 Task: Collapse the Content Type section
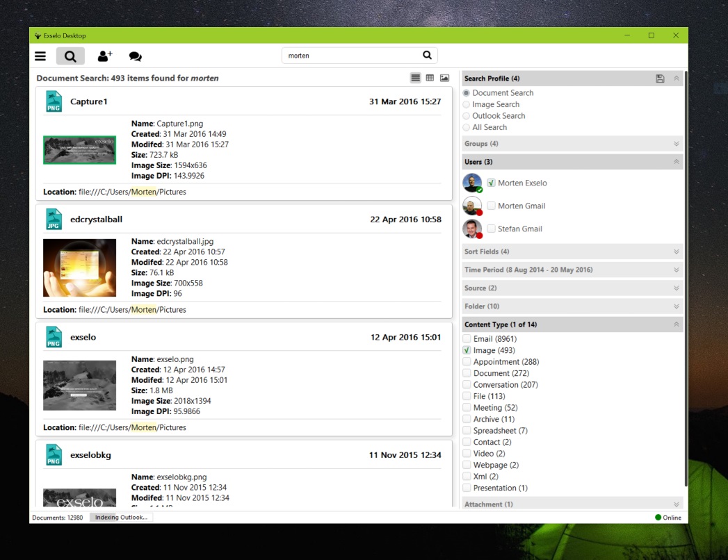pyautogui.click(x=676, y=324)
